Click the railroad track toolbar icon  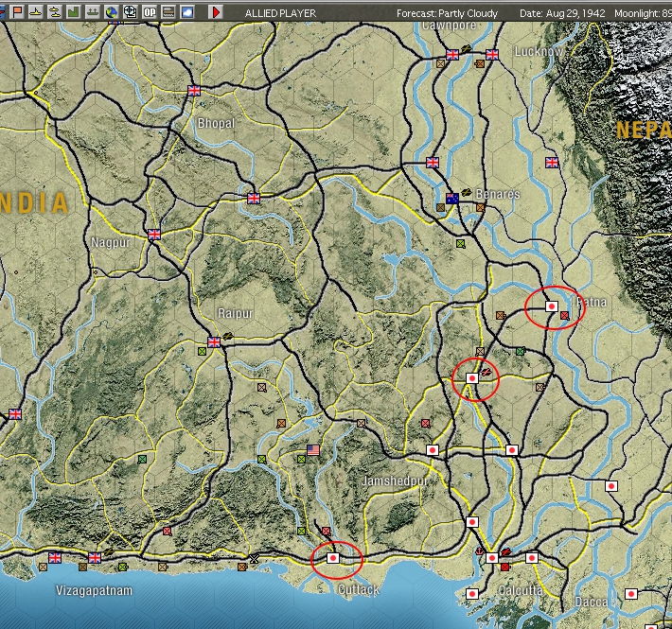click(x=168, y=12)
